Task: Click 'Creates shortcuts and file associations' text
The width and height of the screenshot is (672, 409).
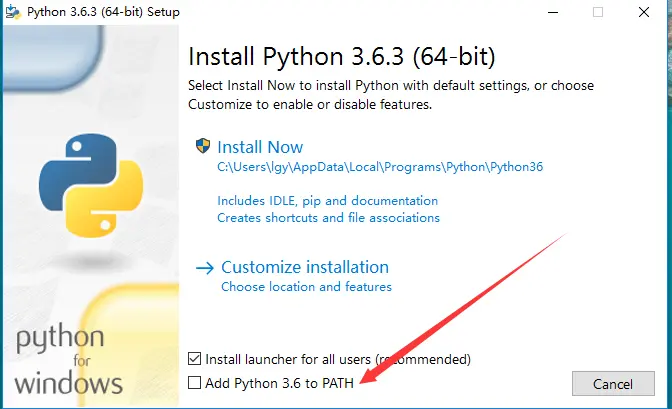Action: pos(328,218)
